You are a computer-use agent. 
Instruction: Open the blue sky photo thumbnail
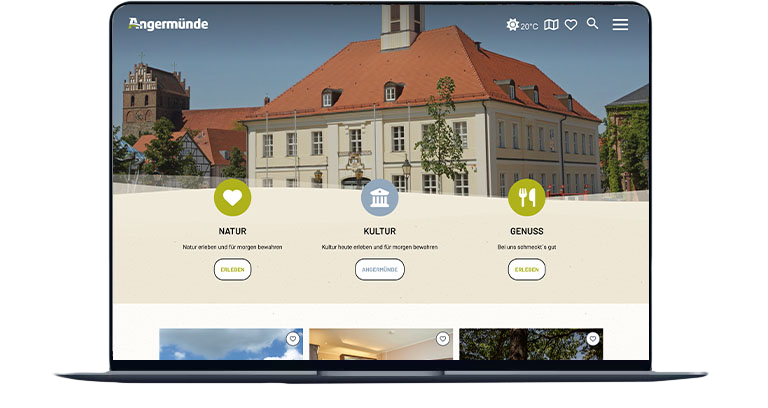coord(231,344)
